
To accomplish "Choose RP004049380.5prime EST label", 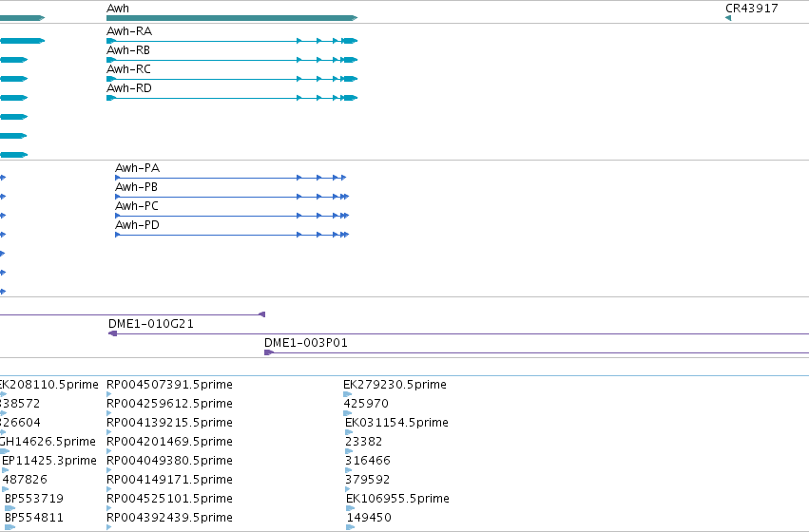I will [169, 461].
